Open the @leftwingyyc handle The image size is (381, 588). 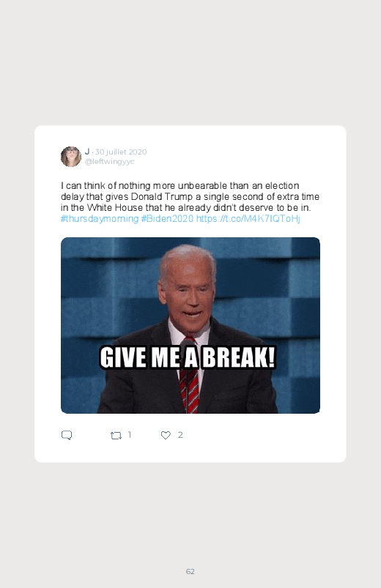110,162
